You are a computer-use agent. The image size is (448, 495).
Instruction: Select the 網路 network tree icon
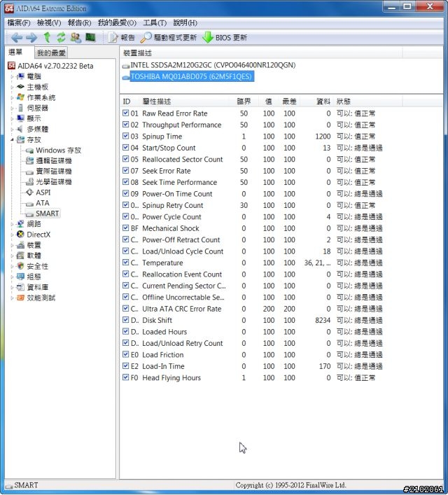[20, 224]
